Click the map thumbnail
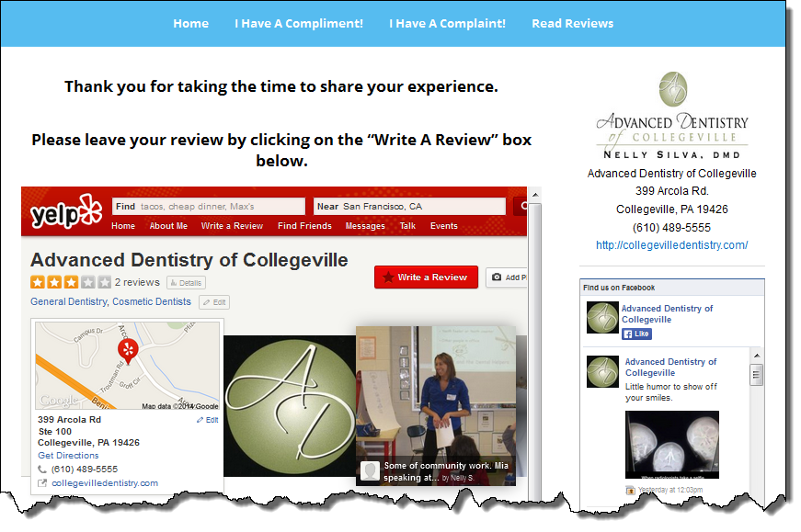The width and height of the screenshot is (801, 532). point(127,365)
